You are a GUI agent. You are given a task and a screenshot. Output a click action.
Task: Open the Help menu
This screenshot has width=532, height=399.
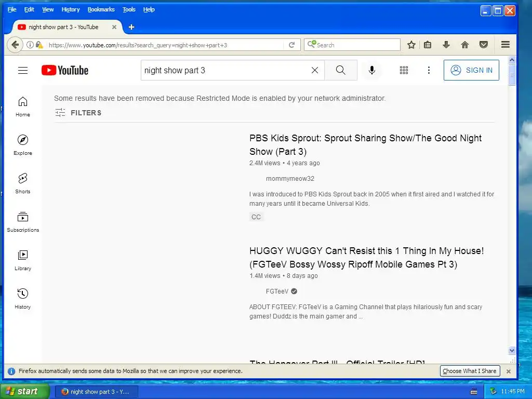point(149,9)
